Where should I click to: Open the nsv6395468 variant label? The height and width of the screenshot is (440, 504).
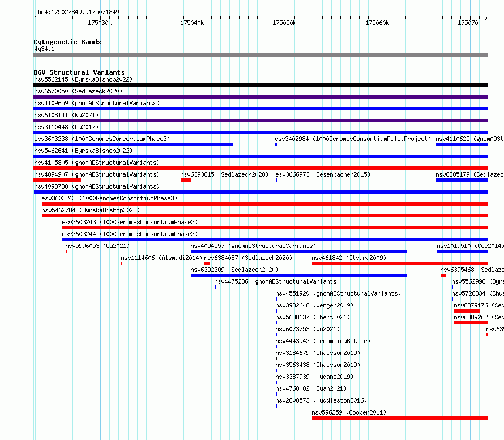[472, 270]
